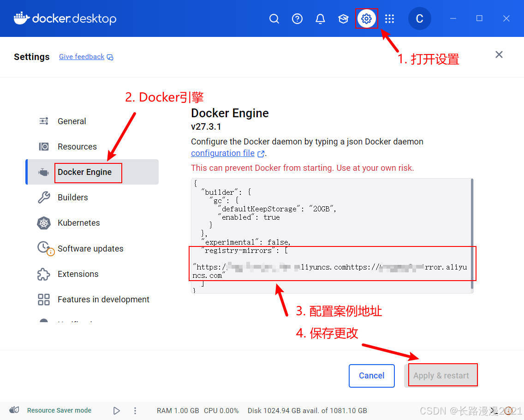Click the Extensions puzzle piece icon

(x=44, y=274)
